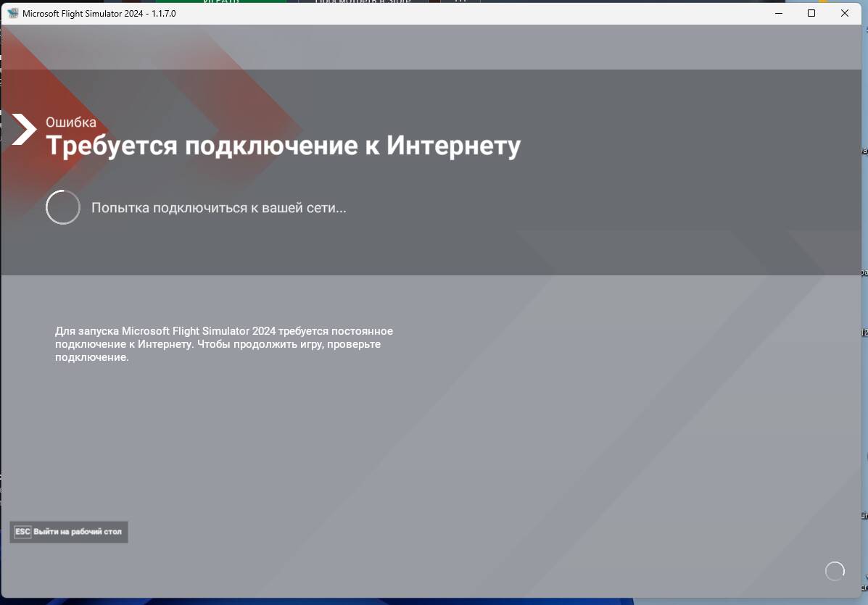Click the ESC 'Выйти на рабочий стол' button
868x605 pixels.
click(69, 532)
